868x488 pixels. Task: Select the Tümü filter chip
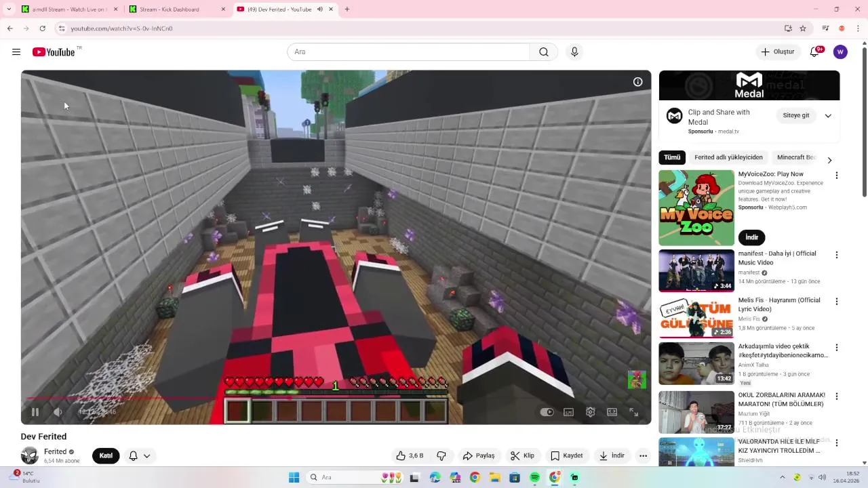click(x=672, y=157)
